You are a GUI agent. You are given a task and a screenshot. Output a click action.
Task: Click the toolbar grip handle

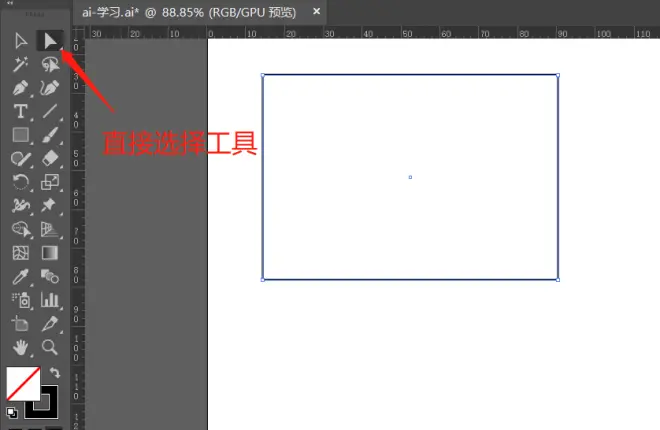(35, 14)
